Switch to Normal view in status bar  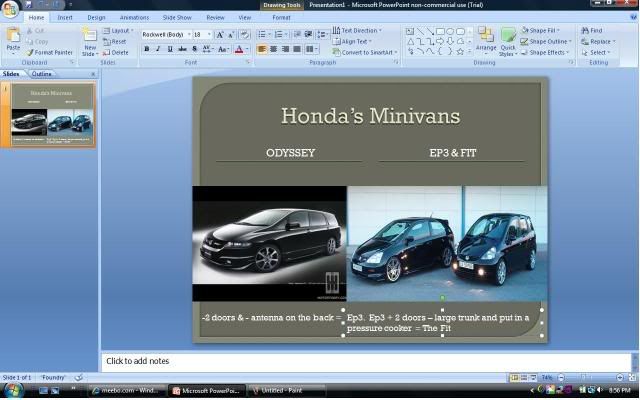[514, 378]
